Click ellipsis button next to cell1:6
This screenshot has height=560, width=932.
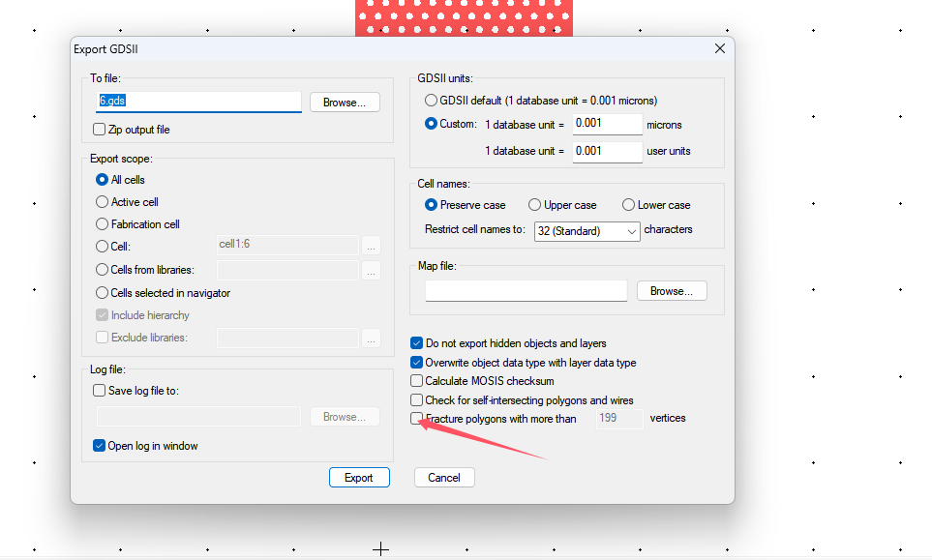pyautogui.click(x=371, y=246)
